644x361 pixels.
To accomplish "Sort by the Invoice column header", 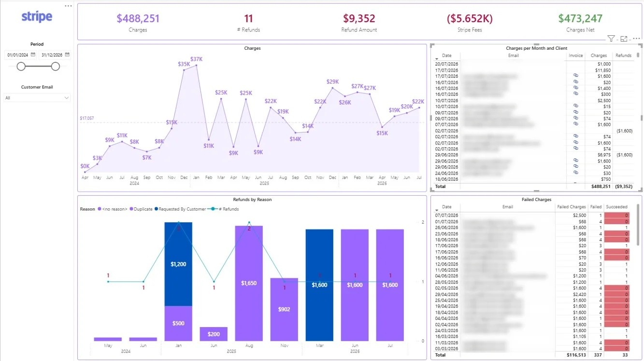I will (x=576, y=56).
